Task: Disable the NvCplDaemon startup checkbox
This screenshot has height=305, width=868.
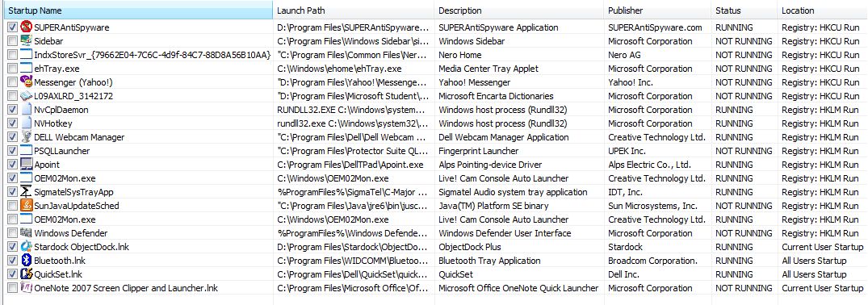Action: (12, 110)
